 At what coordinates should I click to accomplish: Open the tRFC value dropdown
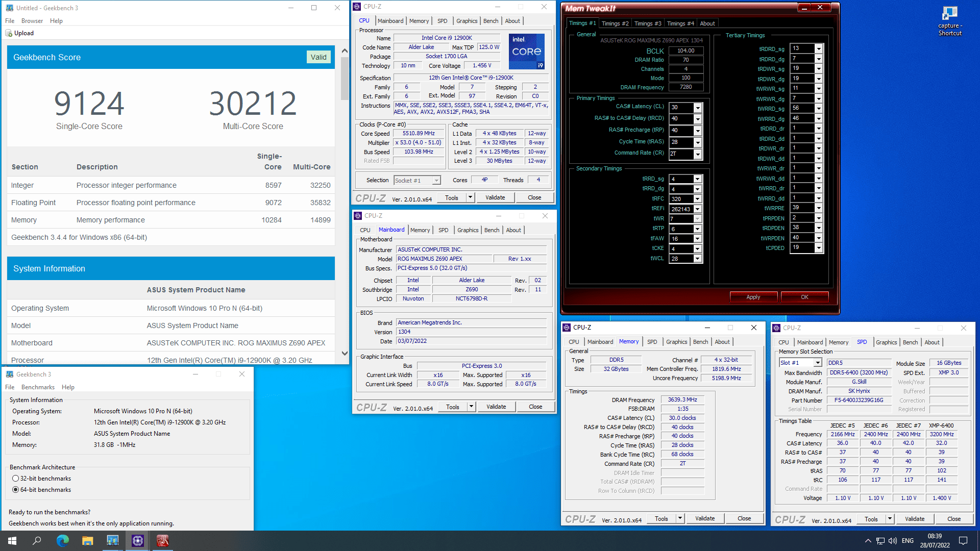click(697, 199)
